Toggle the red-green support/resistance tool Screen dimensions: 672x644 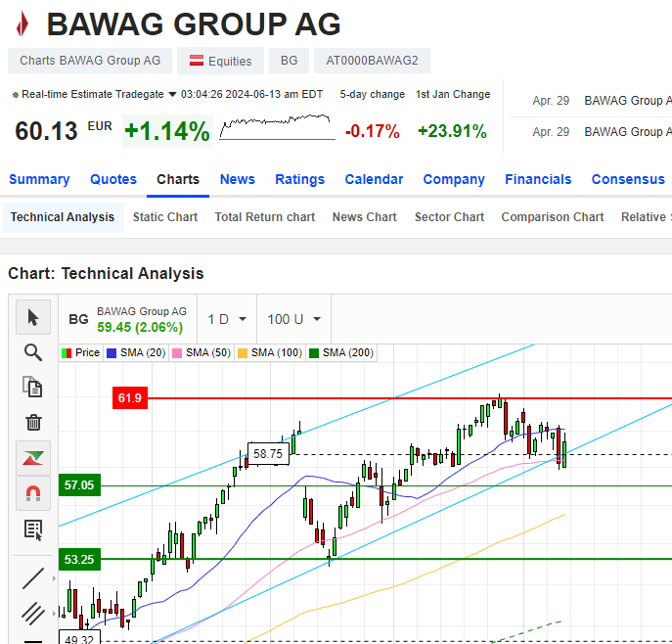point(33,458)
